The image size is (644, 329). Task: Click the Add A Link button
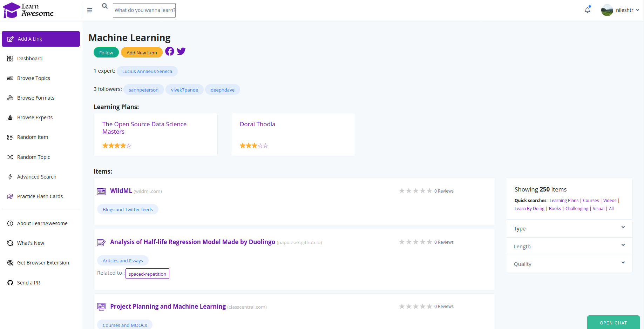pyautogui.click(x=41, y=39)
